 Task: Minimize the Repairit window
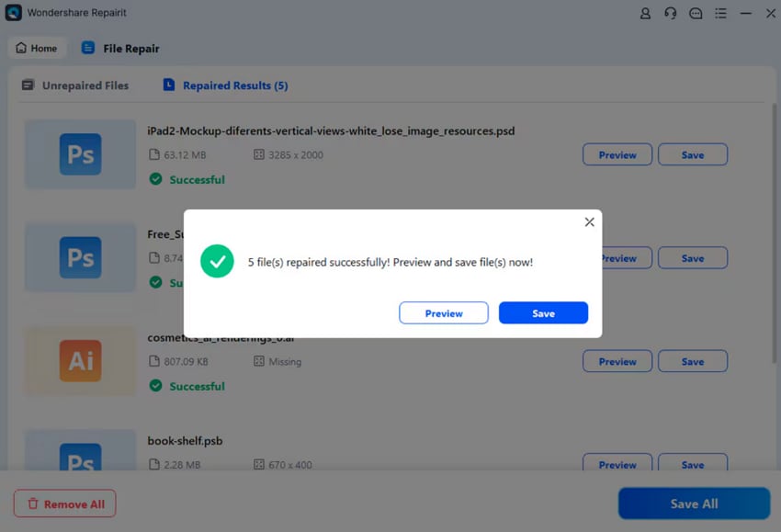746,14
